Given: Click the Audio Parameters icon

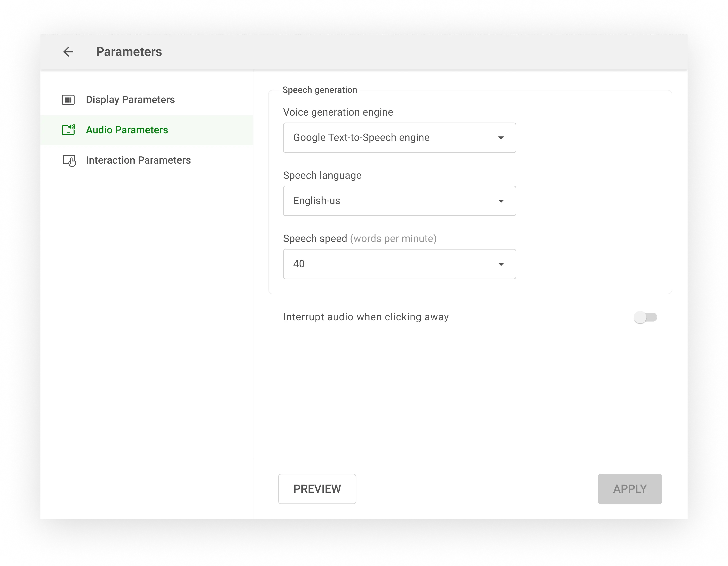Looking at the screenshot, I should pos(68,129).
